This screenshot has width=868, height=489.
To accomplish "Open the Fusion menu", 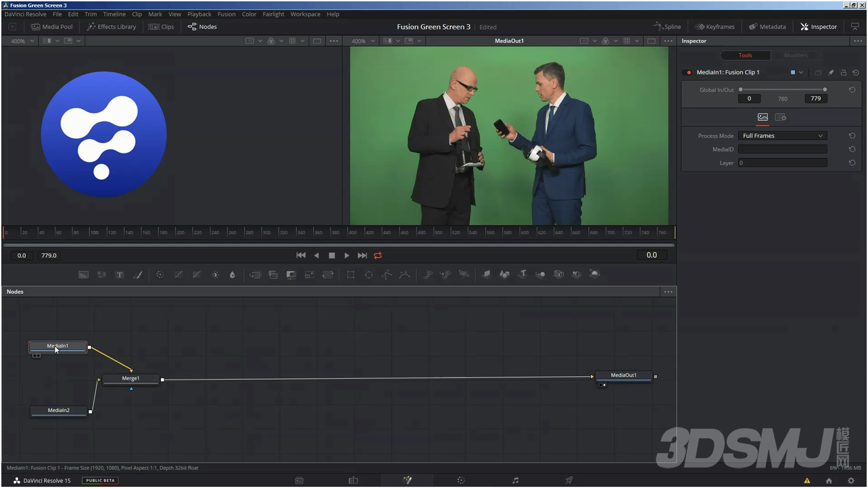I will 226,14.
